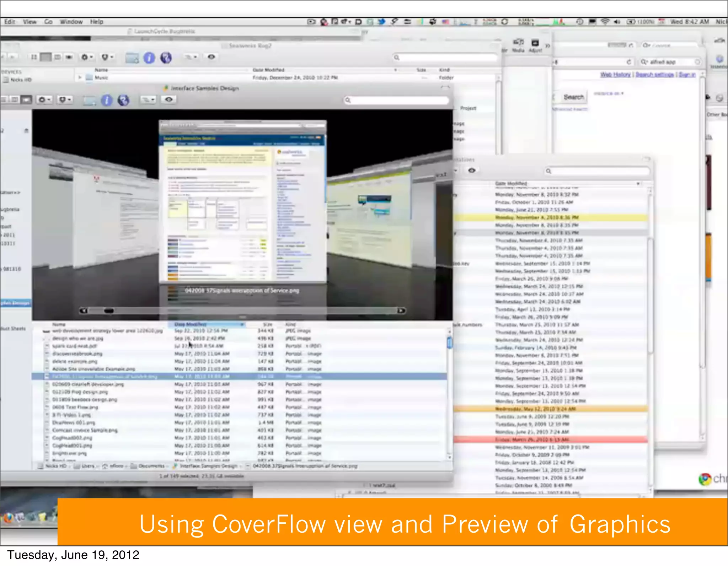Viewport: 728px width, 566px height.
Task: Click the Quick Look eye icon in Interface Samples Design toolbar
Action: (169, 100)
